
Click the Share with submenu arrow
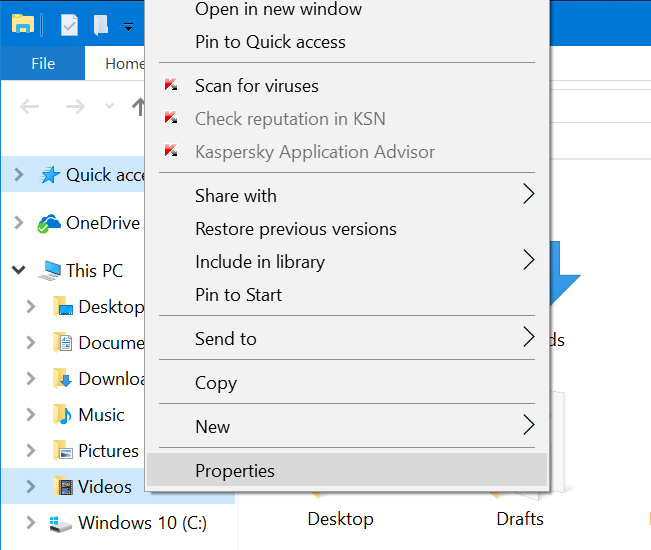528,194
